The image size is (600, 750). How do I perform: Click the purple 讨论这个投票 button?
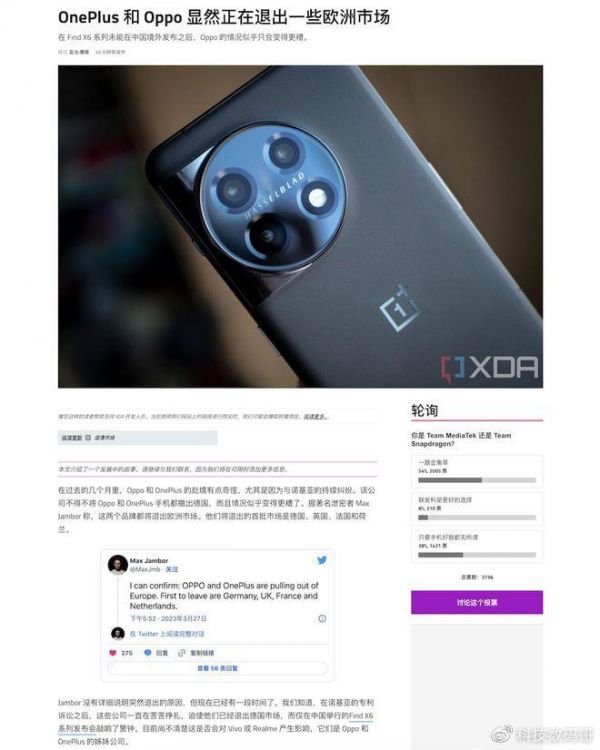[477, 602]
